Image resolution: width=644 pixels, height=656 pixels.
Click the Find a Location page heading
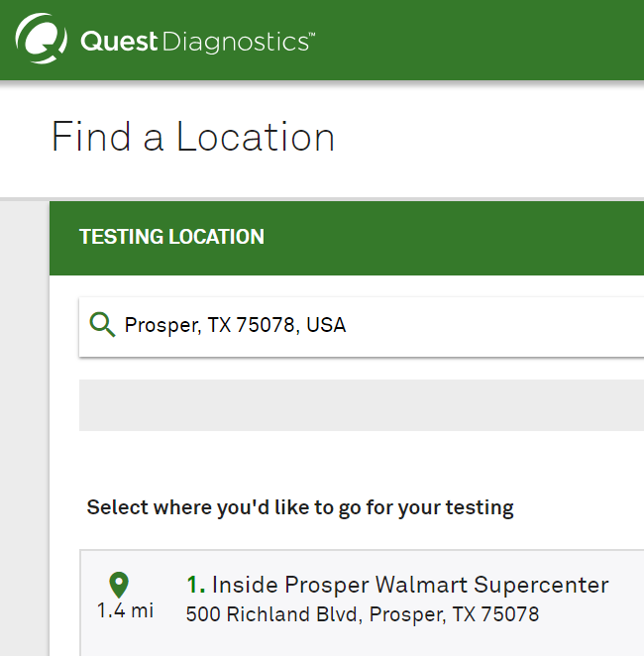193,137
